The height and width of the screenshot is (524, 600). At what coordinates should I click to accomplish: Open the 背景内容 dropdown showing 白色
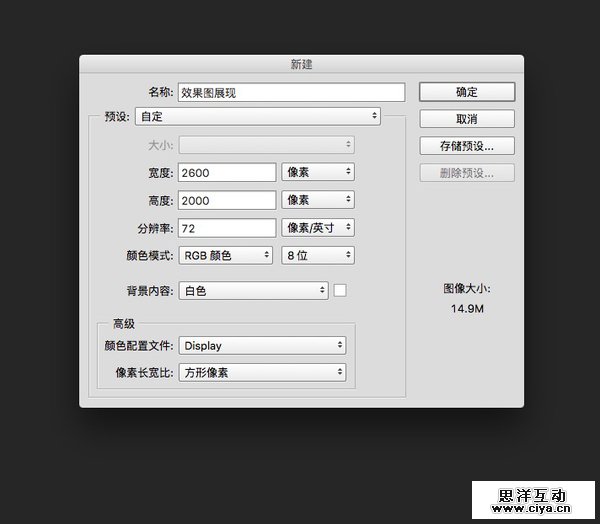pyautogui.click(x=254, y=291)
